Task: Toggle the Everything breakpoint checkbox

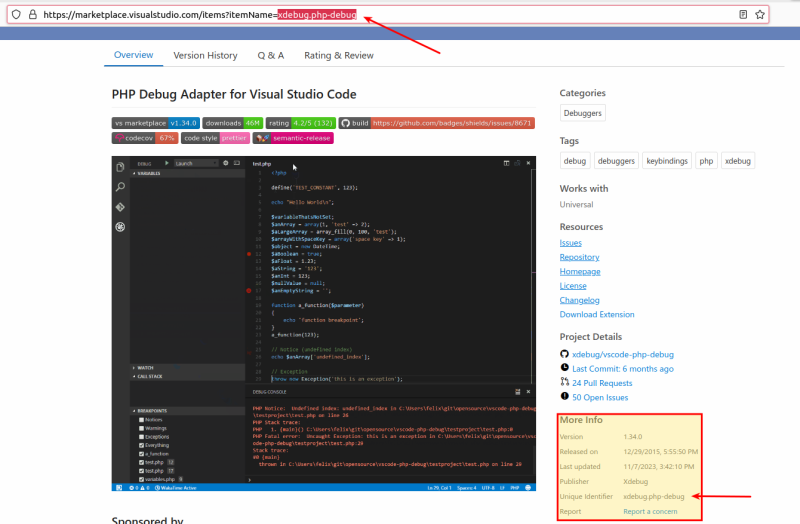Action: pos(141,445)
